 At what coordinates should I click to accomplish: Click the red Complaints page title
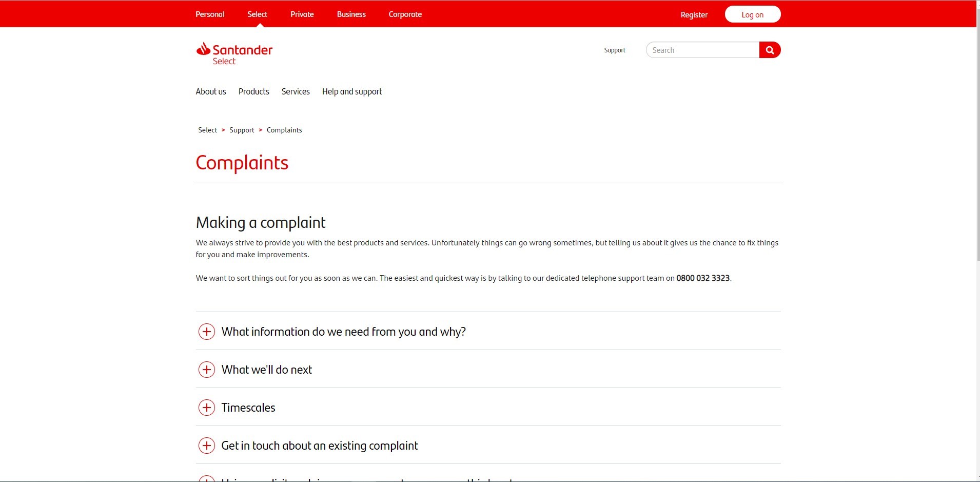click(242, 163)
